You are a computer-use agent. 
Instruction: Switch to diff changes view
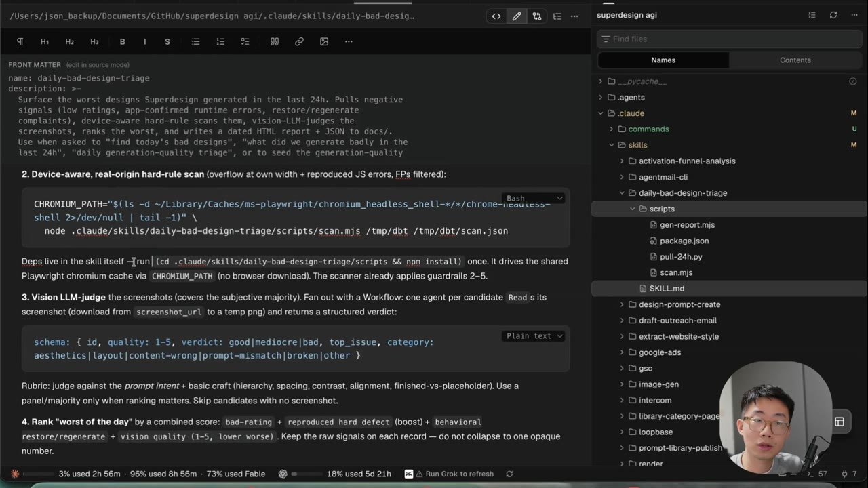pyautogui.click(x=537, y=16)
